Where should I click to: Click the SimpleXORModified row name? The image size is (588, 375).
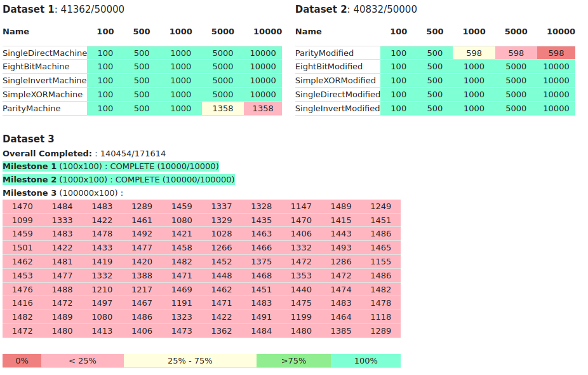click(x=335, y=81)
